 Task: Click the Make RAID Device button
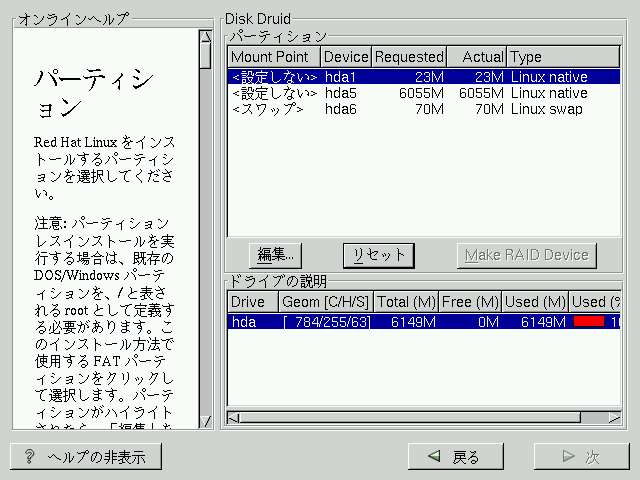click(x=526, y=255)
